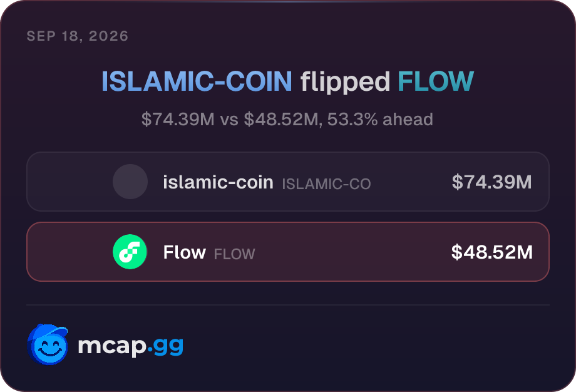Open the islamic-coin row card

tap(288, 182)
